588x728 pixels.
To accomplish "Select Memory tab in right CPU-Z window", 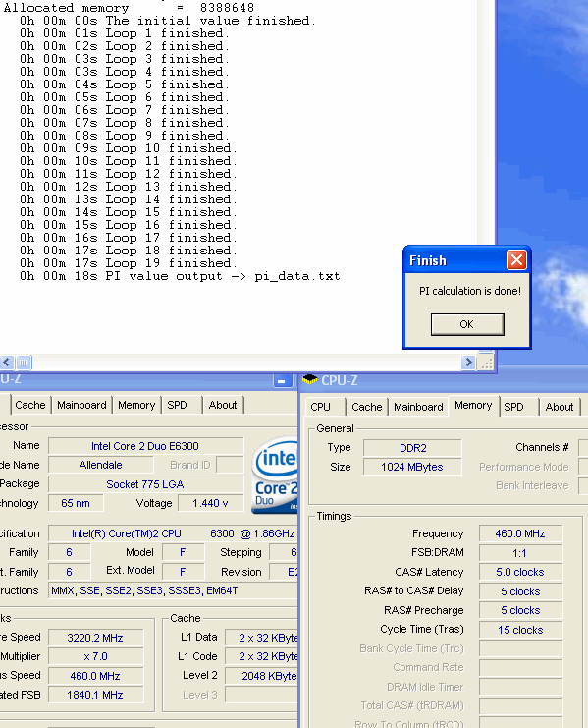I will coord(473,406).
